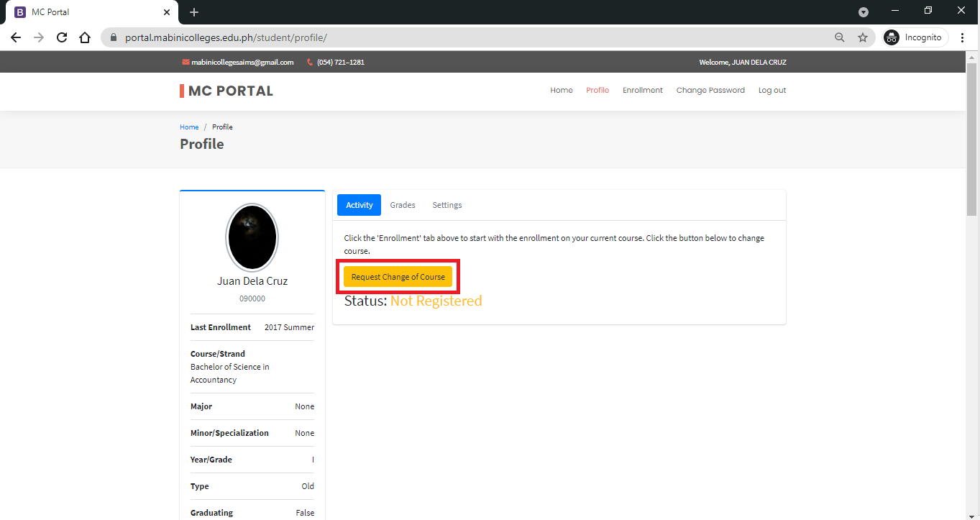
Task: Open the tab search dropdown arrow
Action: (x=864, y=12)
